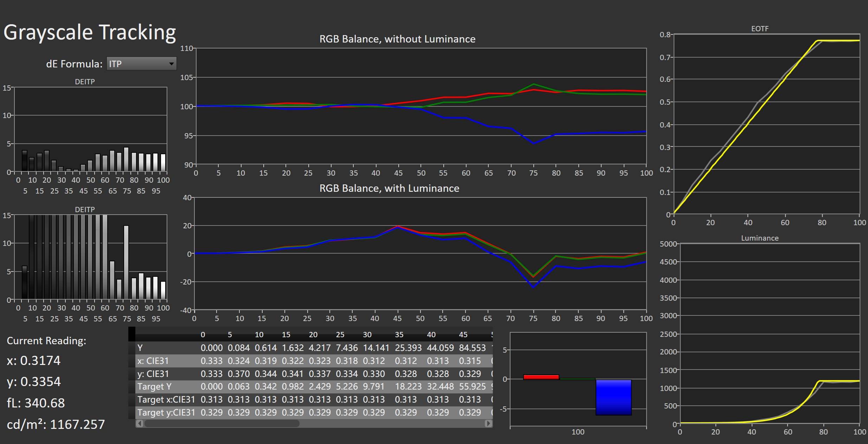Click the tall 75 bar in lower DEITP chart

pos(126,262)
